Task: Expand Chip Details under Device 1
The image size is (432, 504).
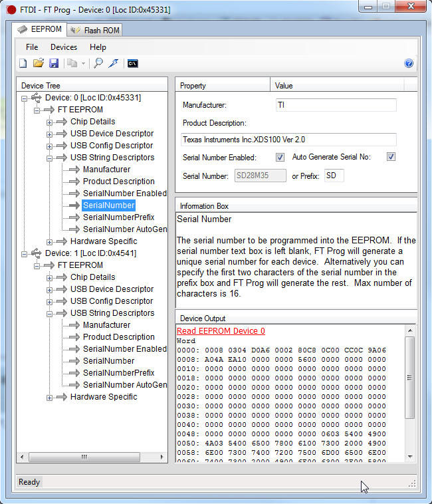Action: pyautogui.click(x=49, y=278)
